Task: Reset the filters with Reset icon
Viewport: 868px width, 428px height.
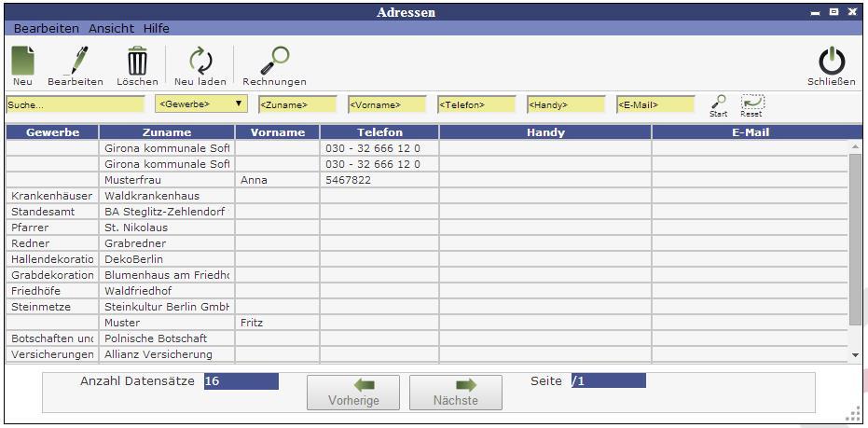Action: (751, 102)
